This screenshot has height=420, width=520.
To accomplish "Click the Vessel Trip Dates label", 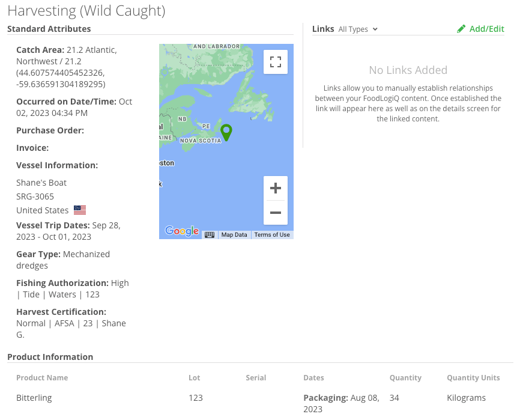I will (x=53, y=225).
